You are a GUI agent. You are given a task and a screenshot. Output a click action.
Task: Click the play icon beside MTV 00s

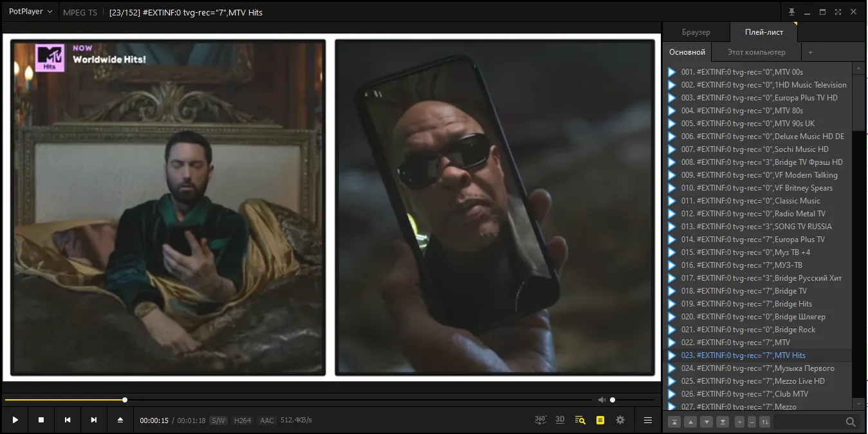tap(672, 72)
